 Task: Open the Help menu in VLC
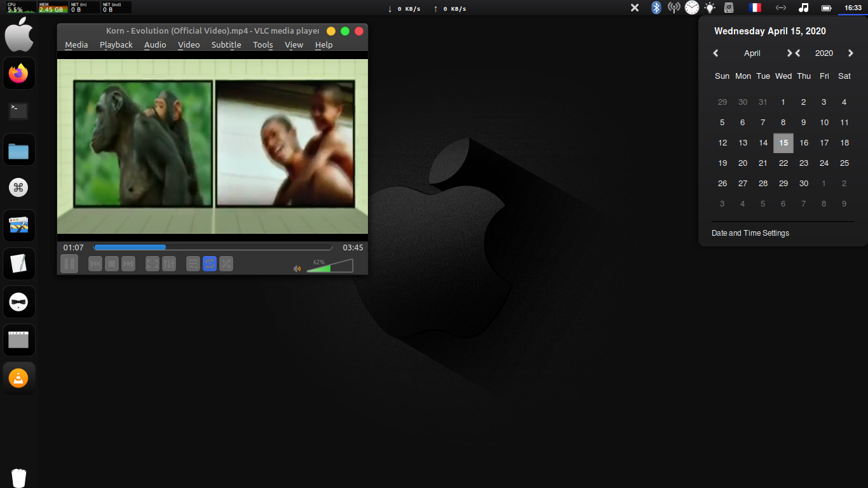[323, 44]
